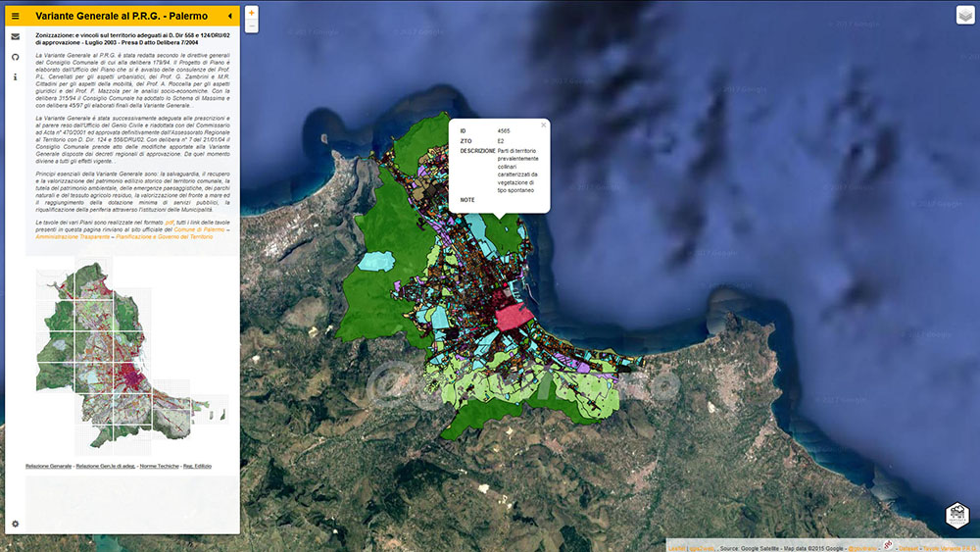Screen dimensions: 980x552
Task: Click the envelope contact icon
Action: point(16,37)
